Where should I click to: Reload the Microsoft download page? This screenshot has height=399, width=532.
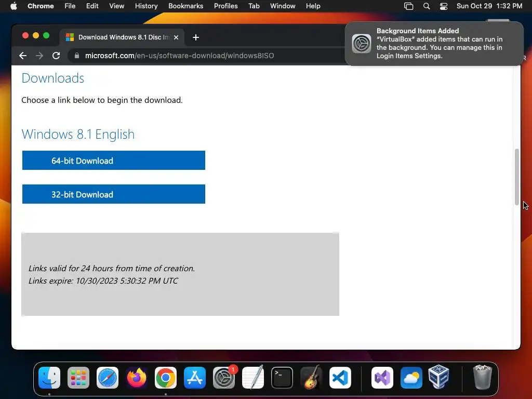56,56
